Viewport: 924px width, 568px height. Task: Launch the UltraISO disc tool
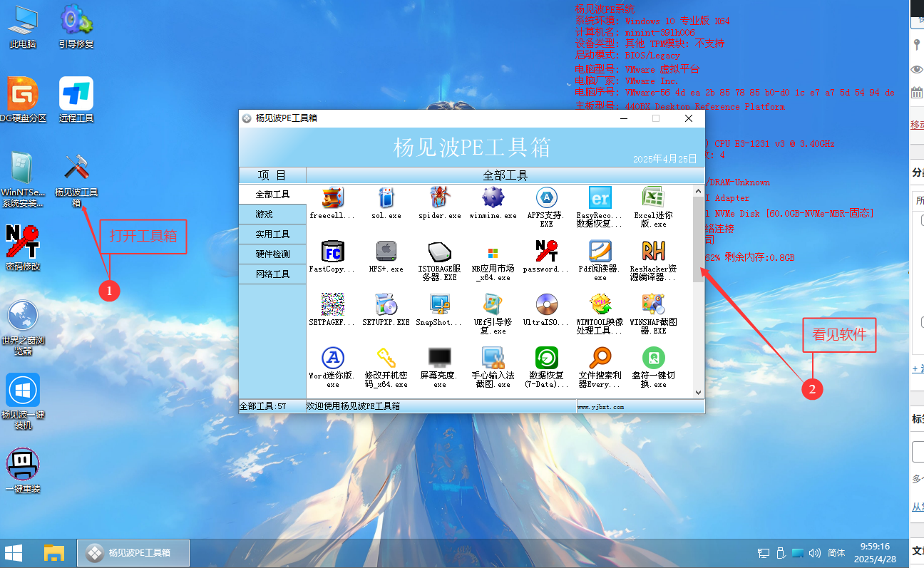546,305
